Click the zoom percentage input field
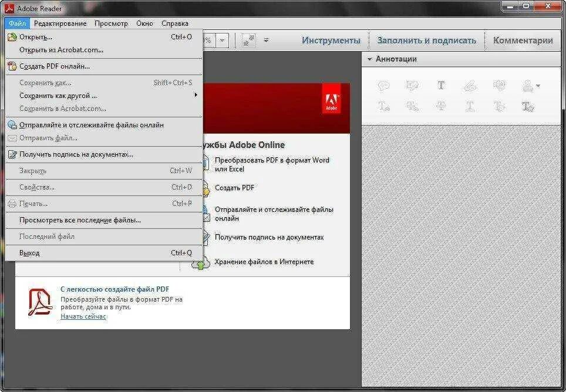This screenshot has height=392, width=566. tap(209, 40)
